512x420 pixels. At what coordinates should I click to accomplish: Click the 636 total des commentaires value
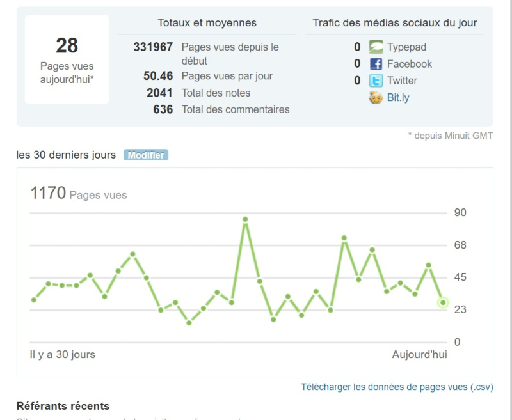point(163,109)
